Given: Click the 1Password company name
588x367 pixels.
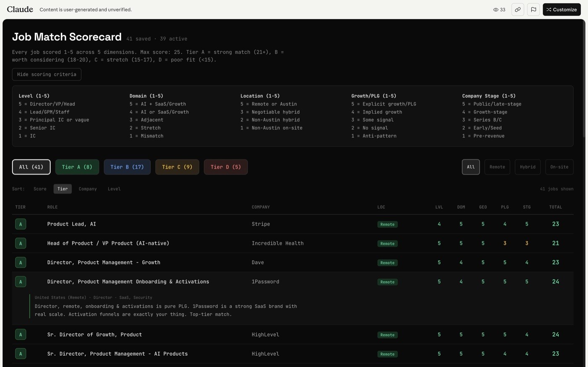Looking at the screenshot, I should [265, 282].
